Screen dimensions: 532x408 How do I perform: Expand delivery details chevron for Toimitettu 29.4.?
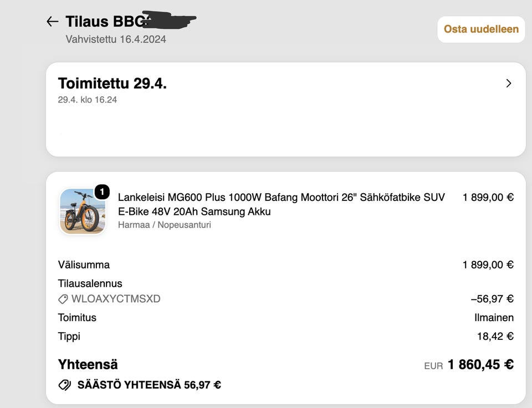click(508, 84)
